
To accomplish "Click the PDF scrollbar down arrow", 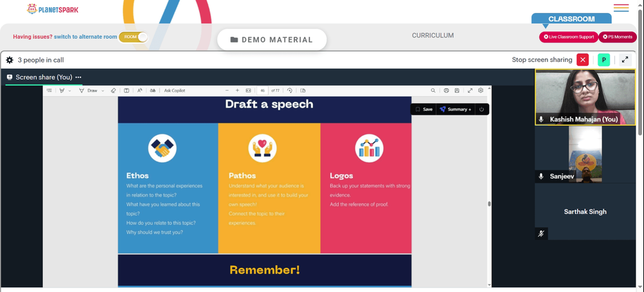I will point(489,285).
